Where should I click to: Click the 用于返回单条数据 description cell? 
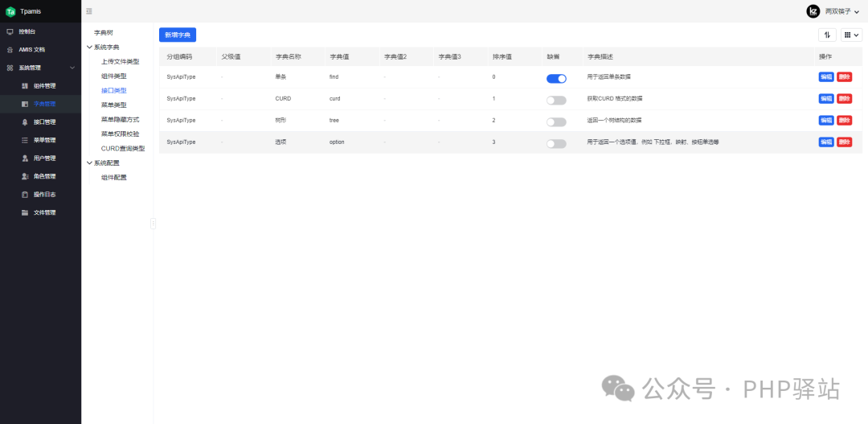pos(609,77)
